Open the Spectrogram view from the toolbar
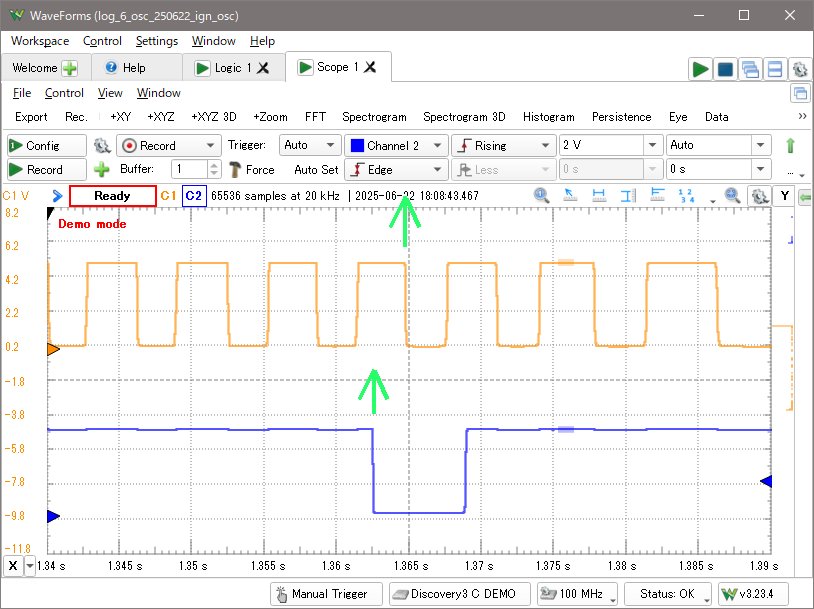 [374, 117]
